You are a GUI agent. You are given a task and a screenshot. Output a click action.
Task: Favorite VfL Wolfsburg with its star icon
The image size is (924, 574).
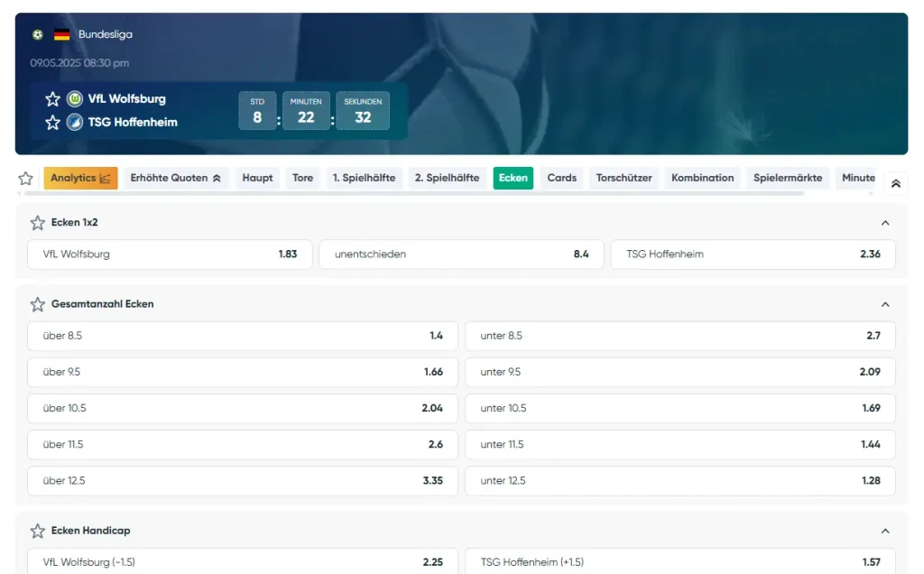coord(52,99)
